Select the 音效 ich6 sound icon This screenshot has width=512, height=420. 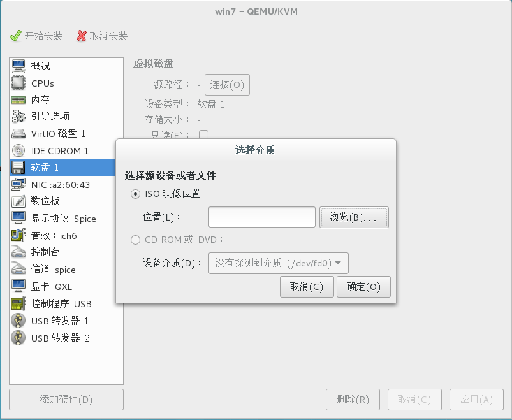point(18,235)
